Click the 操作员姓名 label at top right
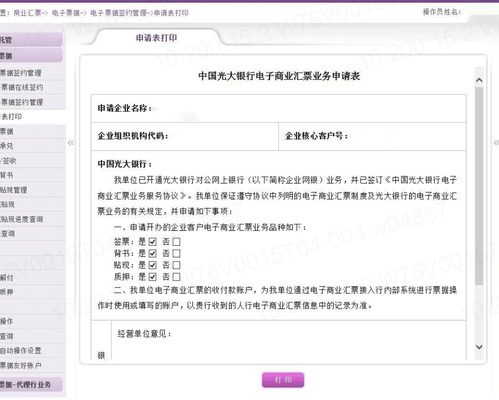This screenshot has width=499, height=400. coord(442,12)
